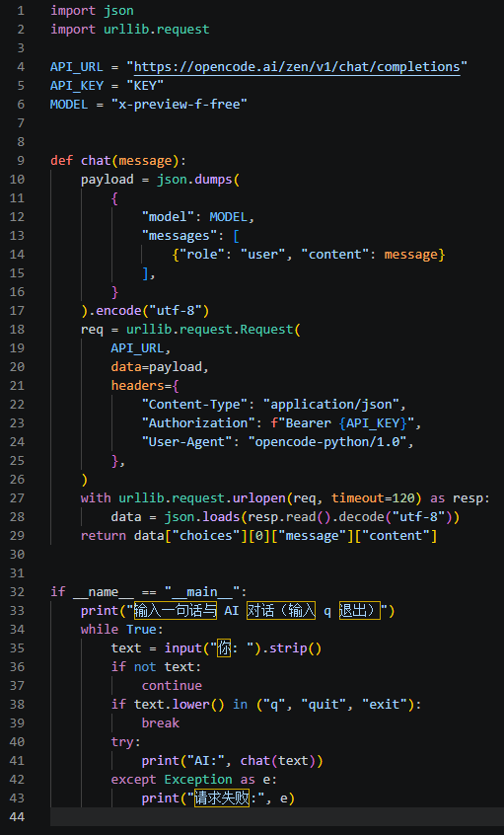Click API_URL argument on line 19
Viewport: 504px width, 835px height.
click(x=137, y=347)
